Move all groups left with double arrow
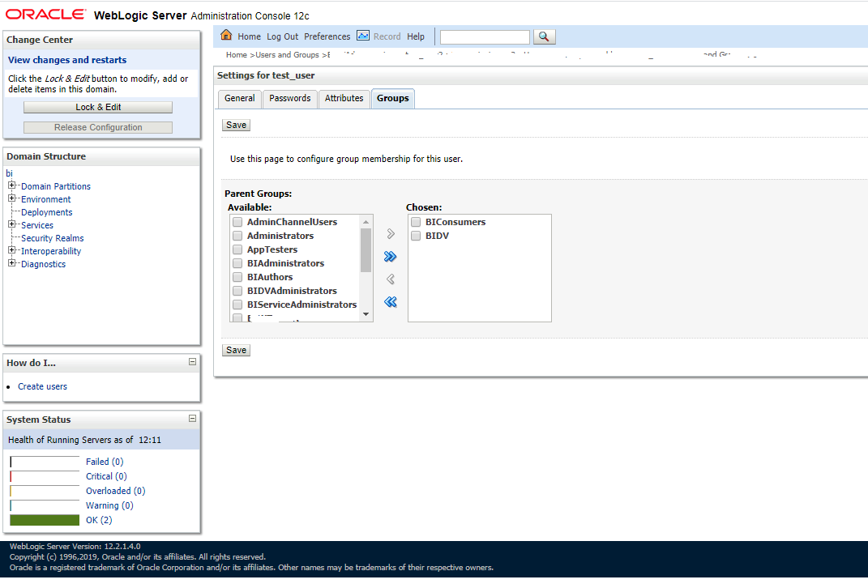This screenshot has height=588, width=868. pos(391,302)
